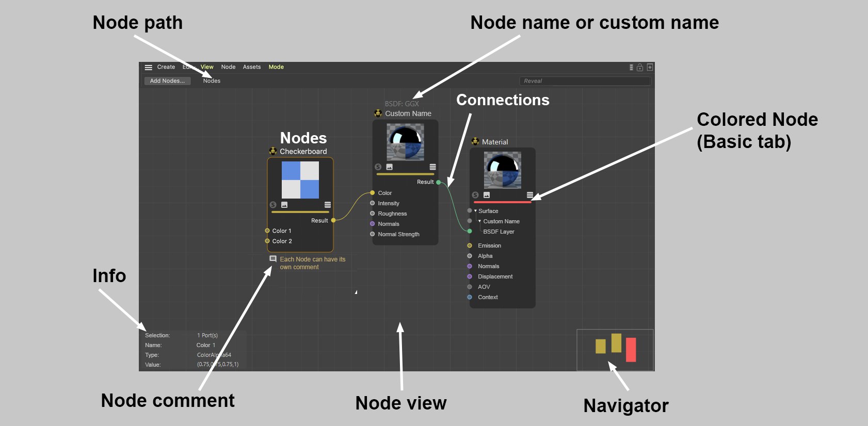Click the Alpha input port

470,256
